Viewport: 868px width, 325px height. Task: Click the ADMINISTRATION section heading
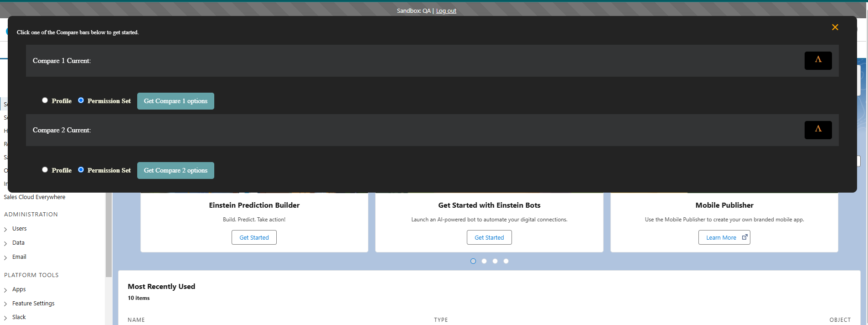[31, 215]
